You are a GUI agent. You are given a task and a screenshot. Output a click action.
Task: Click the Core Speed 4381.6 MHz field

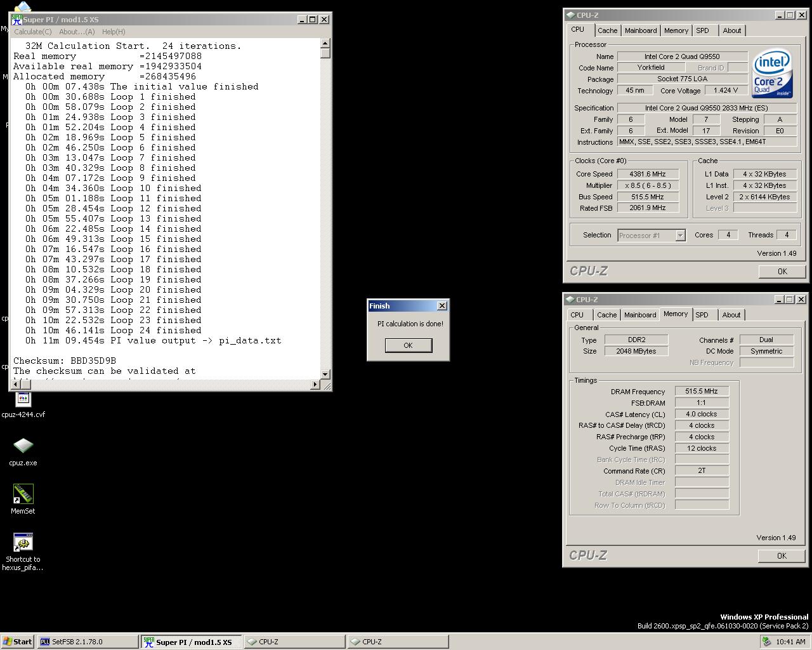tap(648, 174)
